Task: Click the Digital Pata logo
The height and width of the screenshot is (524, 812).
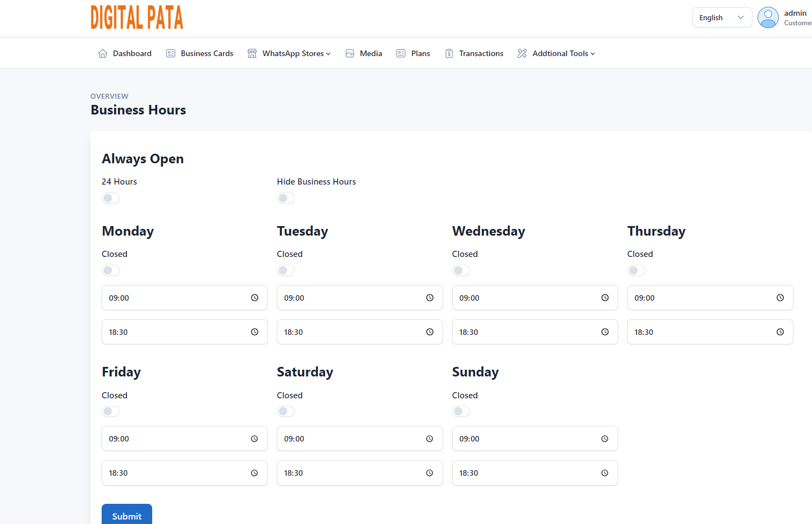Action: [x=137, y=17]
